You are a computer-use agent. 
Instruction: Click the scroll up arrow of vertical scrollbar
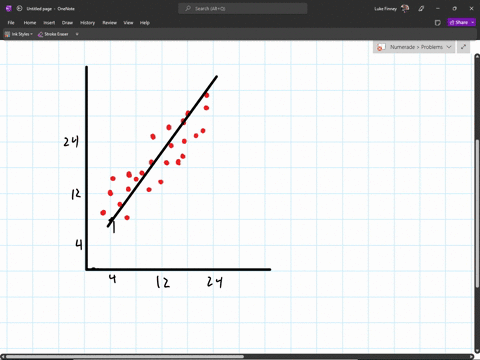click(477, 57)
